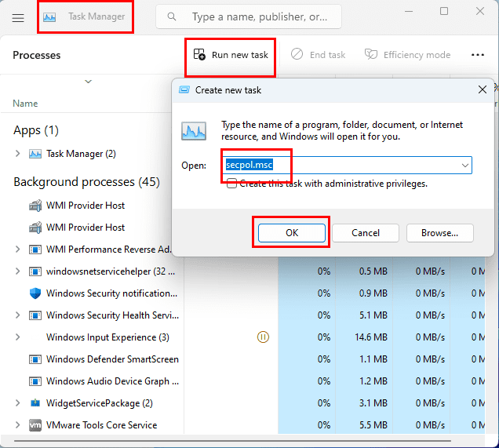The height and width of the screenshot is (448, 499).
Task: Expand WMI Performance Reverse Adapter row
Action: point(17,249)
